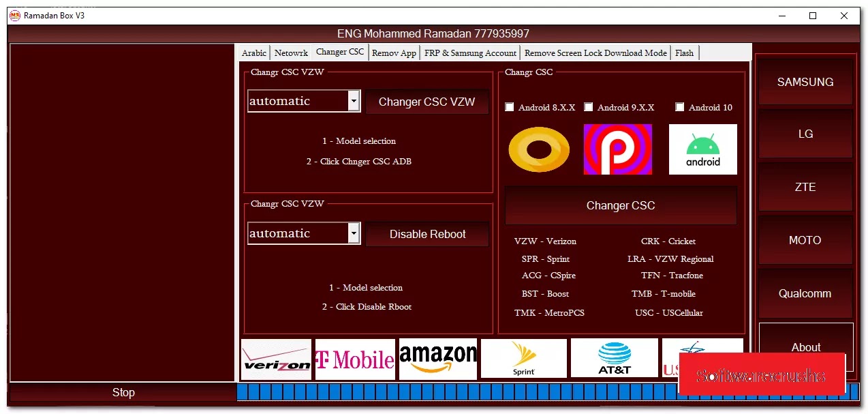Screen dimensions: 868x414
Task: Maximize the Ramadan Box V3 window
Action: tap(813, 16)
